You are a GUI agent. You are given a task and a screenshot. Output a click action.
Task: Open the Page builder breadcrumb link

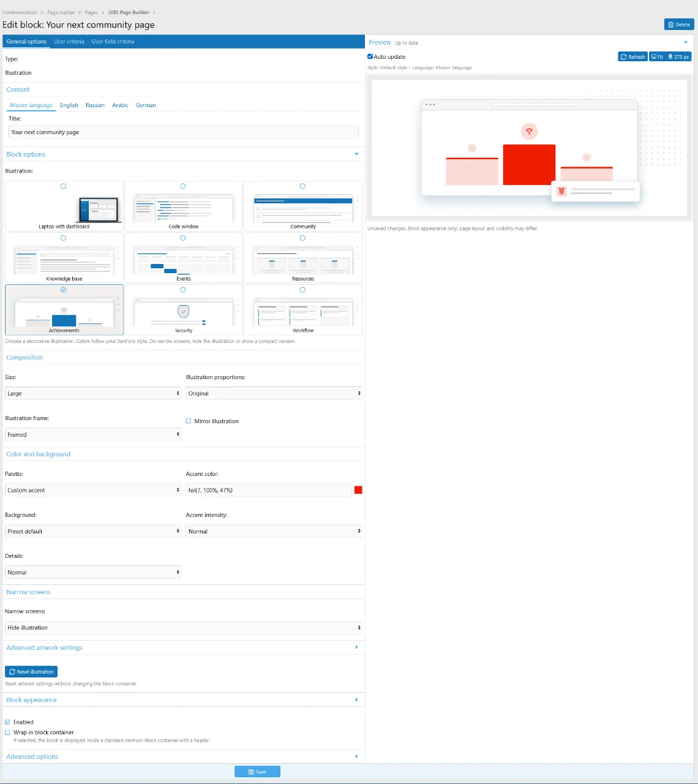(61, 12)
